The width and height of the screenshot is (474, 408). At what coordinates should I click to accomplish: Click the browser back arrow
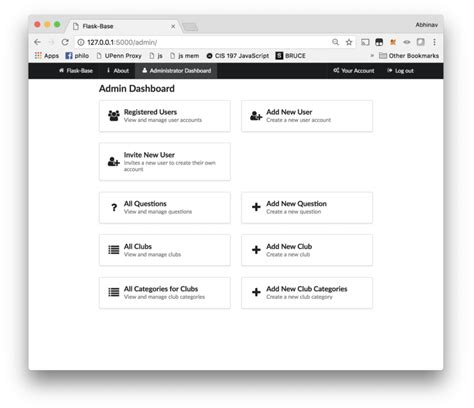[x=37, y=42]
